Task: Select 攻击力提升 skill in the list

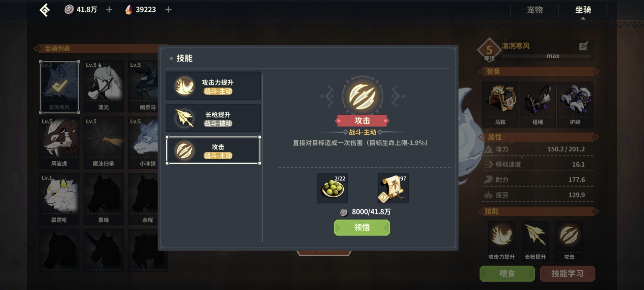Action: point(213,86)
